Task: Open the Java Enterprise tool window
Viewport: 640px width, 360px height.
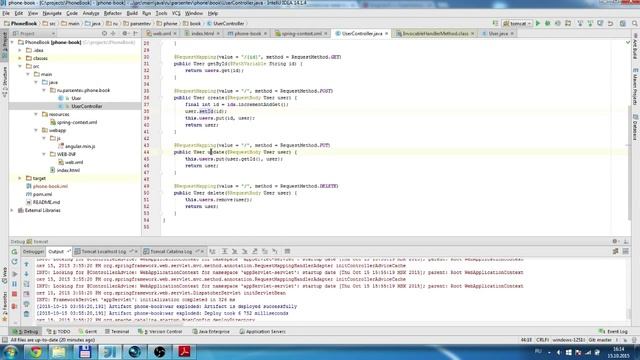Action: click(211, 331)
